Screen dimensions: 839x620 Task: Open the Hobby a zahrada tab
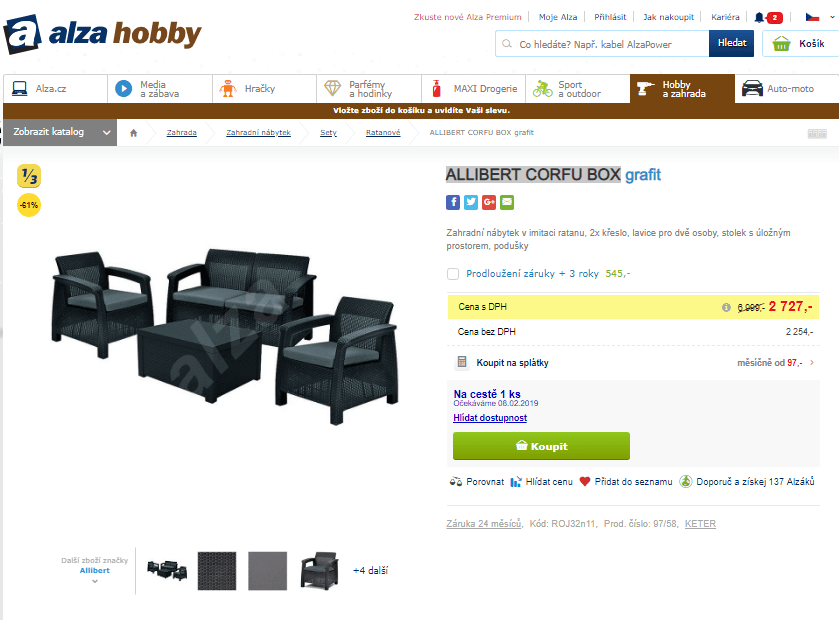682,89
